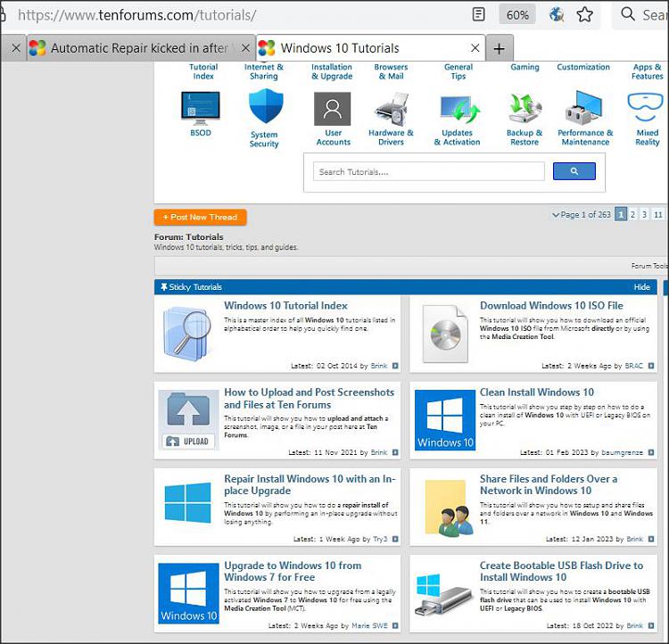Viewport: 669px width, 644px height.
Task: Open the Customization category
Action: (x=583, y=67)
